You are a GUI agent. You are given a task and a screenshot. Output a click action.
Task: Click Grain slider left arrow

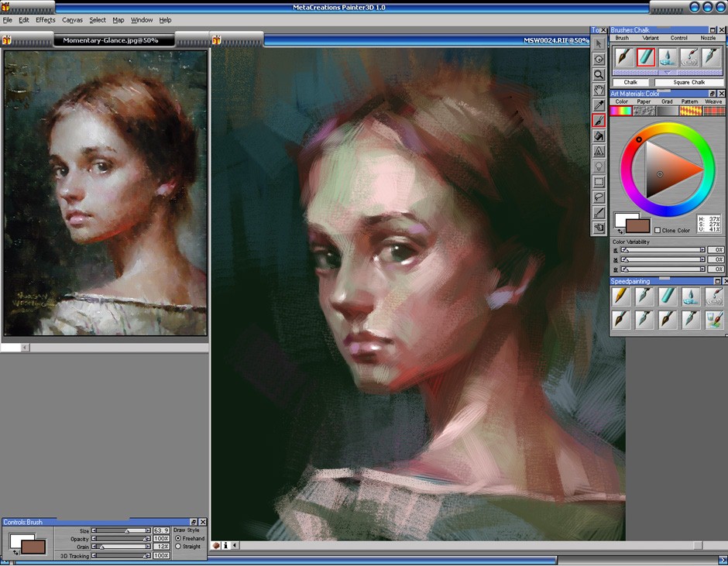pyautogui.click(x=94, y=547)
